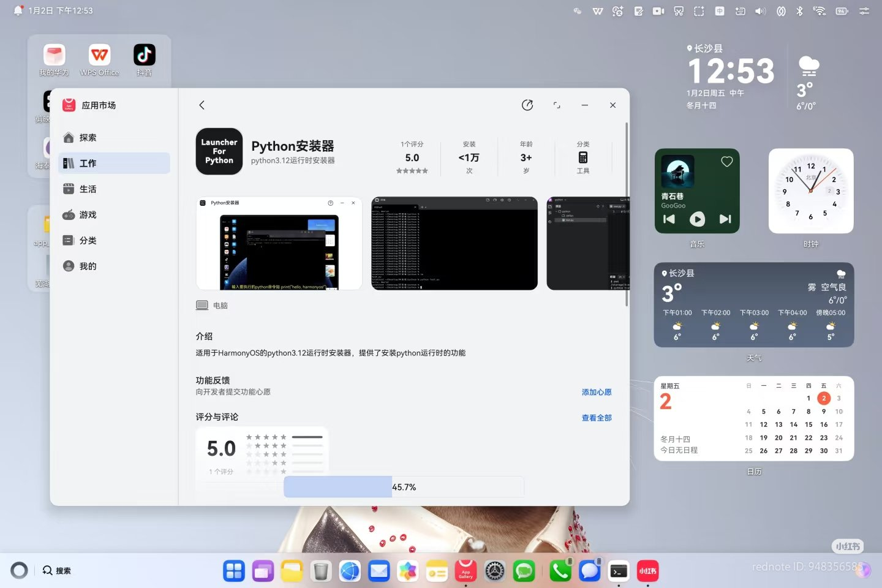The height and width of the screenshot is (588, 882).
Task: Play the song in music widget
Action: [697, 219]
